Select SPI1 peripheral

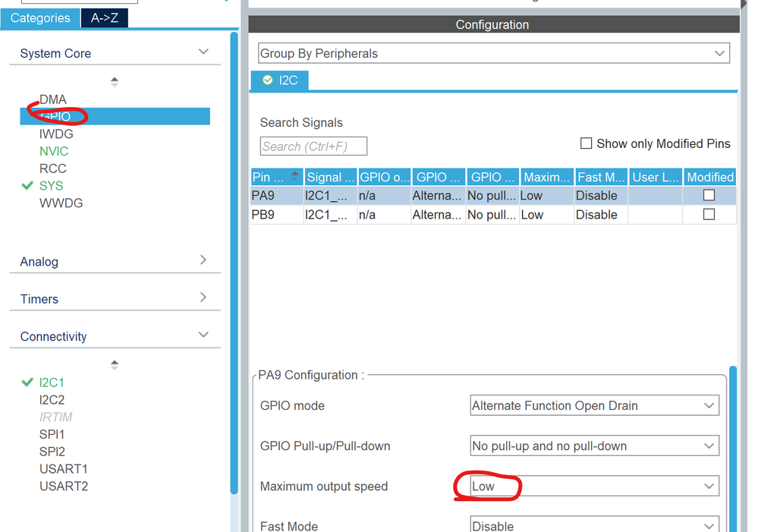point(52,434)
